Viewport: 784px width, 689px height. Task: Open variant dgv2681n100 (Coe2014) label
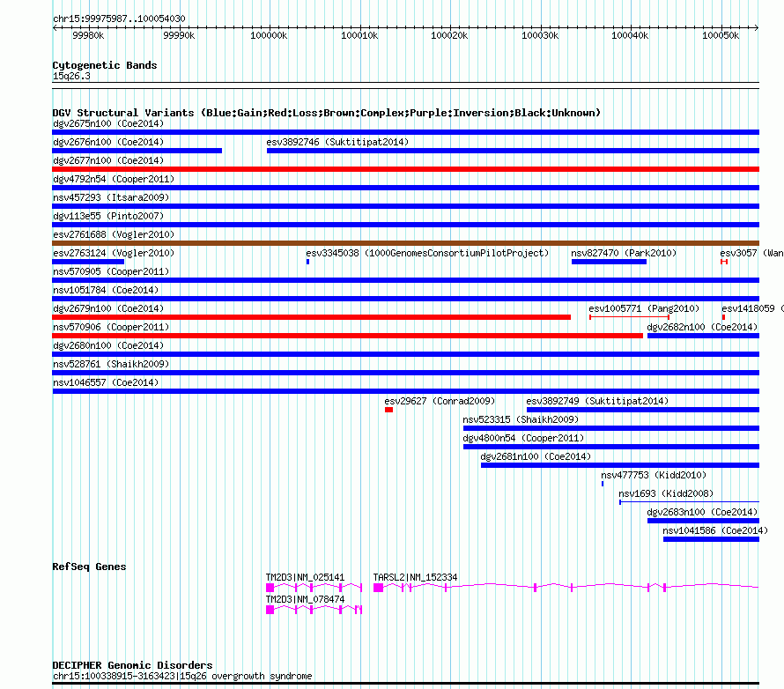coord(536,456)
